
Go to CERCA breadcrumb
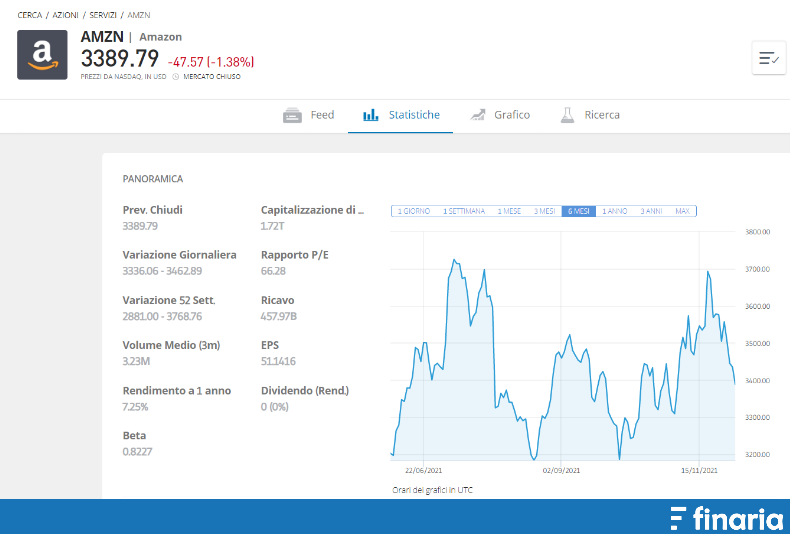[30, 15]
